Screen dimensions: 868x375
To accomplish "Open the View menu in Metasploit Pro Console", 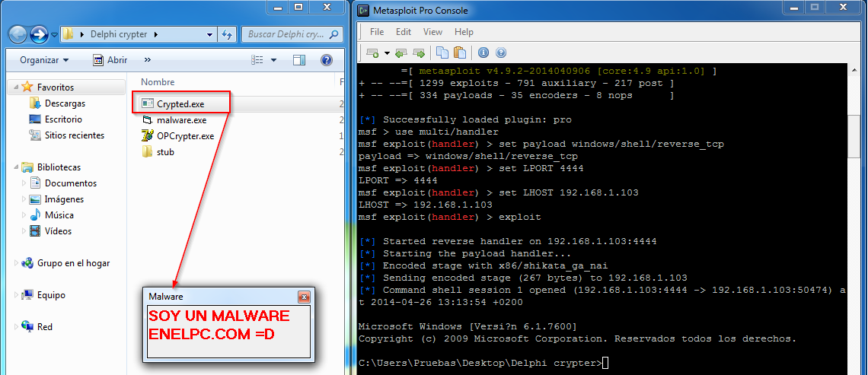I will click(x=433, y=31).
